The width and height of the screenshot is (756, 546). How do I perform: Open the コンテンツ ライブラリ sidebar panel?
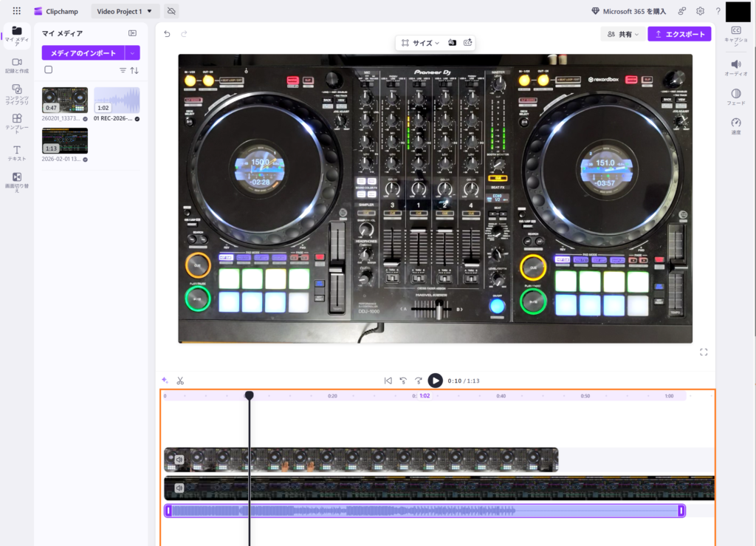[16, 94]
